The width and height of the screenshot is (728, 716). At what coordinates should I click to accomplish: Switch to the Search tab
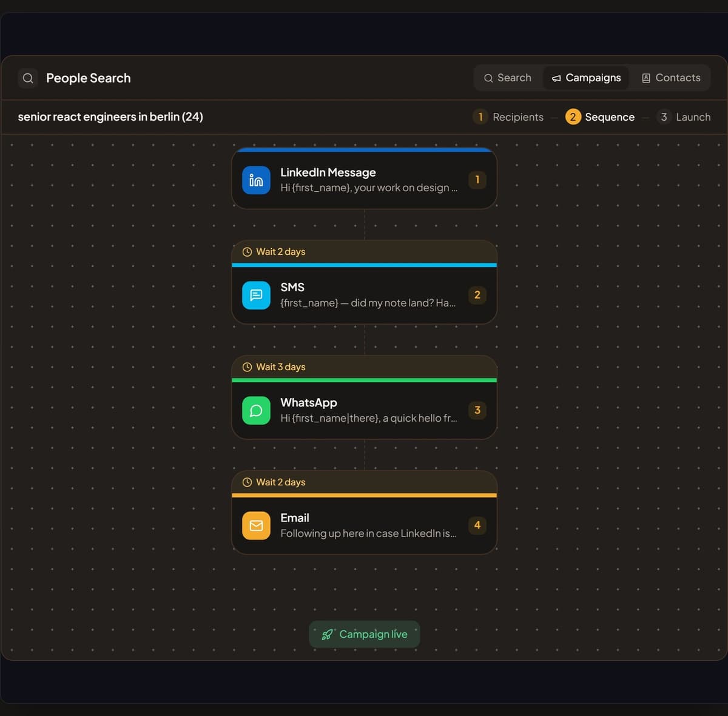pyautogui.click(x=507, y=78)
